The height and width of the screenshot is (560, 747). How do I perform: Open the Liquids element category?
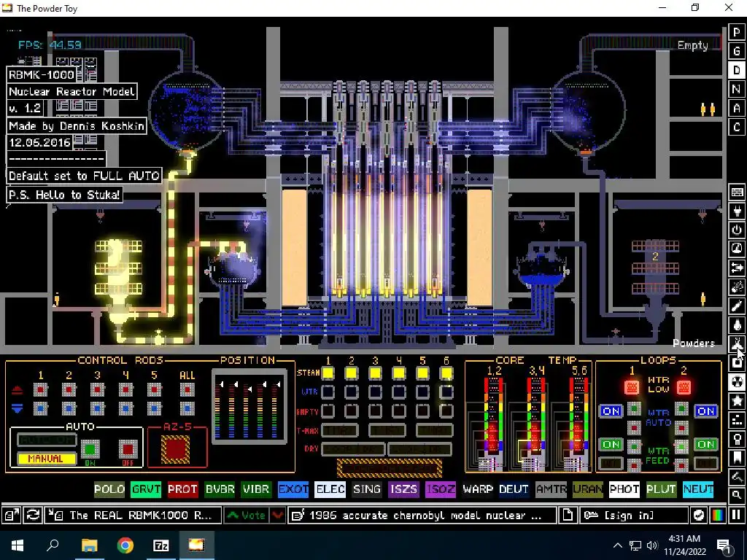pos(737,325)
